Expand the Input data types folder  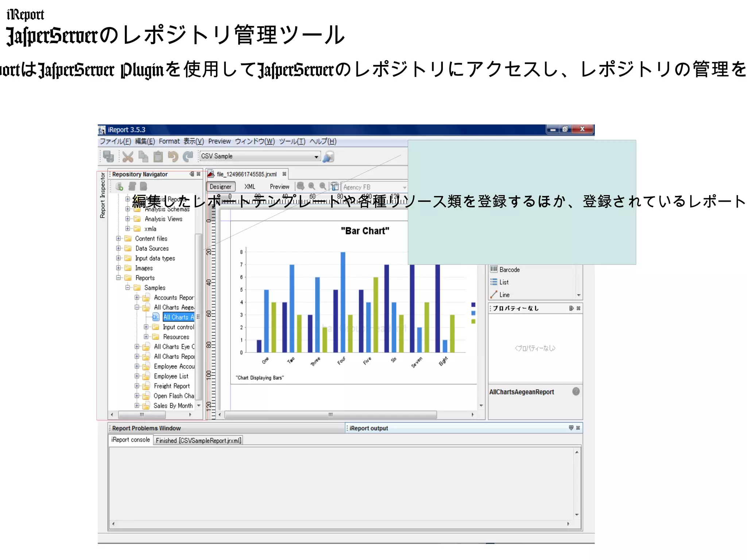pyautogui.click(x=119, y=258)
